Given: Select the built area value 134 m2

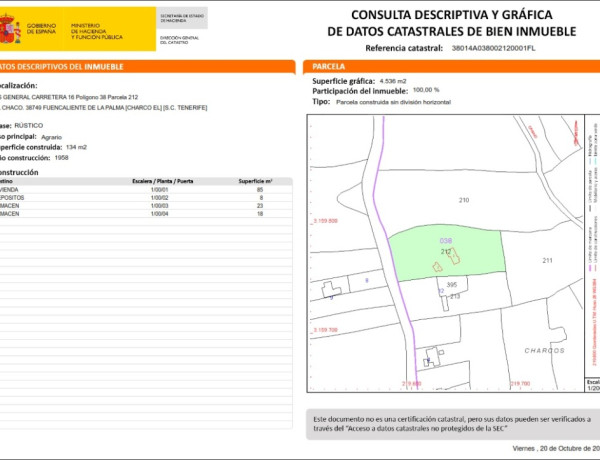Looking at the screenshot, I should click(76, 147).
